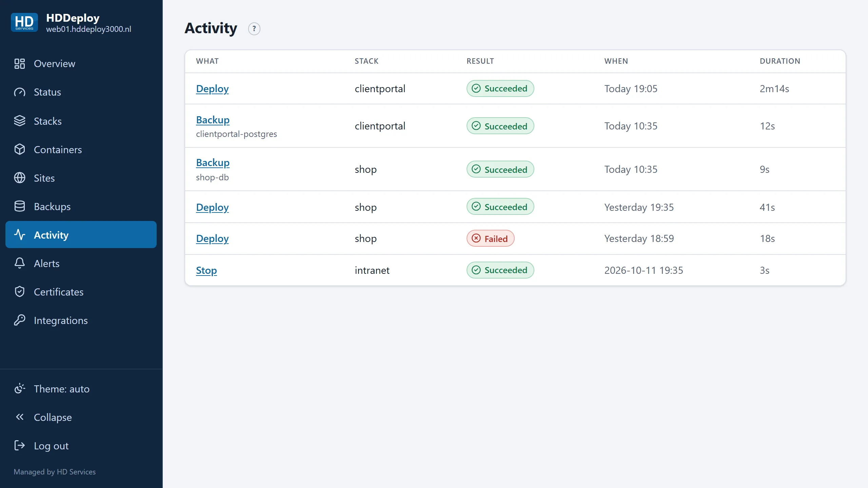
Task: Go to the Integrations page
Action: tap(81, 320)
